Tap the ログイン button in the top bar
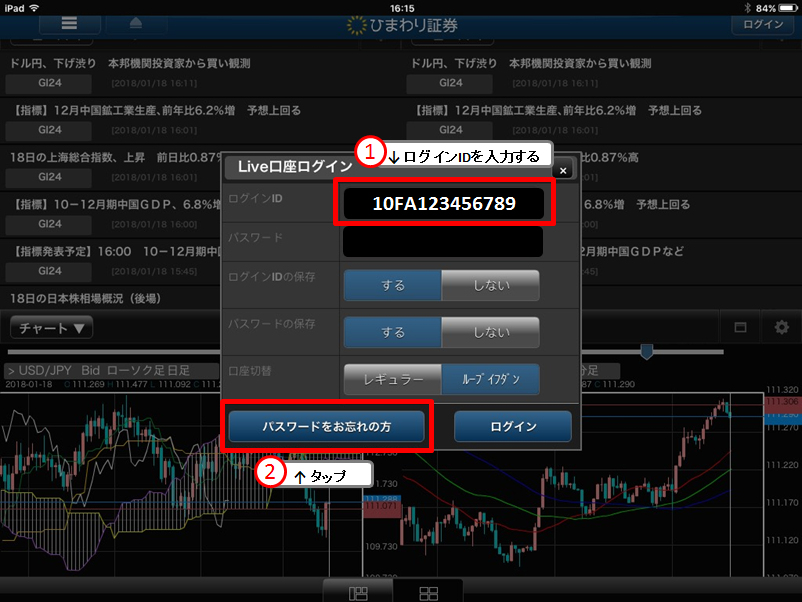 point(763,25)
